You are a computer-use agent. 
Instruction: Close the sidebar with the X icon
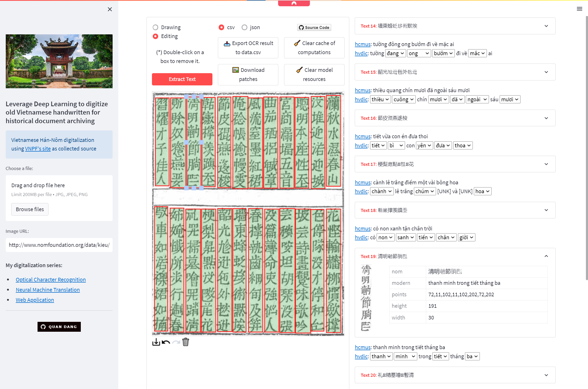110,9
